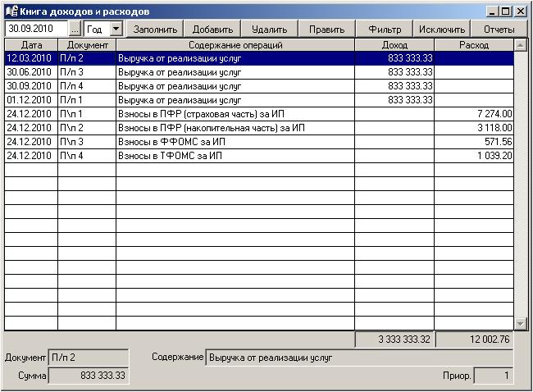Click the Заполнить button
Screen dimensions: 533x392
(155, 30)
